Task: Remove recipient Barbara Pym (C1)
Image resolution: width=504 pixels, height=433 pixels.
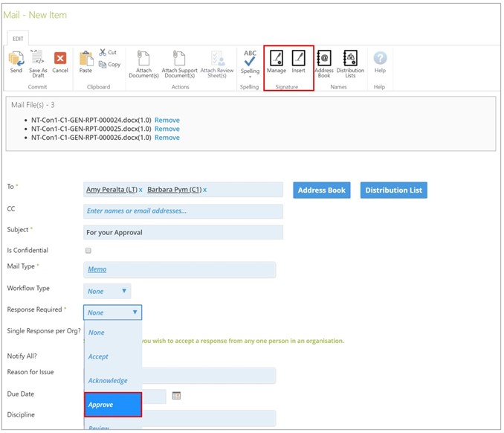Action: [204, 190]
